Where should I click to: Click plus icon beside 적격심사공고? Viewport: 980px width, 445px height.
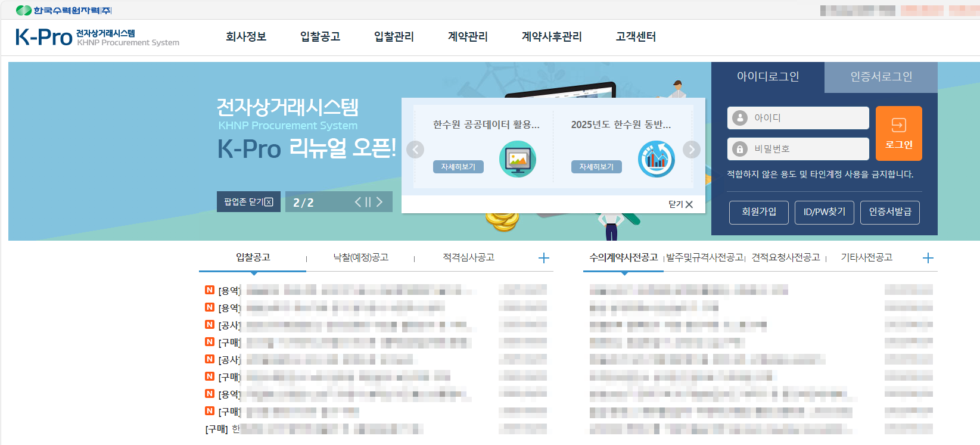tap(543, 258)
